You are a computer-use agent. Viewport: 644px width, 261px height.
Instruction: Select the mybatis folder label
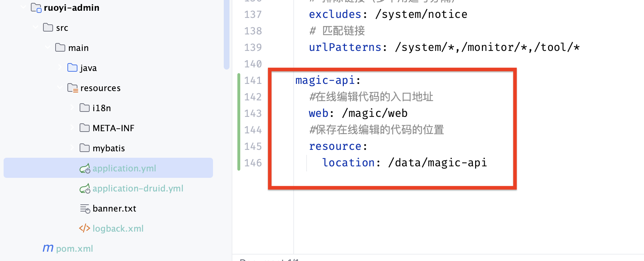(x=109, y=148)
